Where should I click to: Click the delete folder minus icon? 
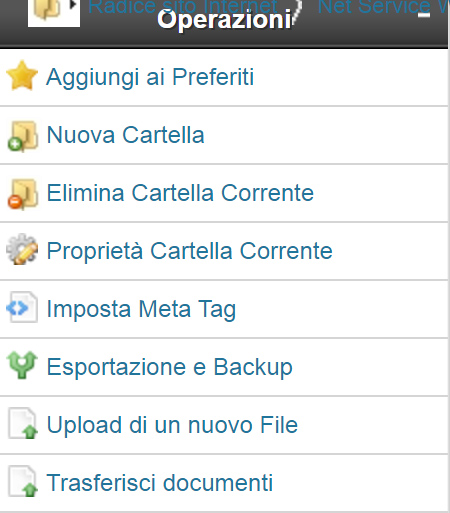22,194
